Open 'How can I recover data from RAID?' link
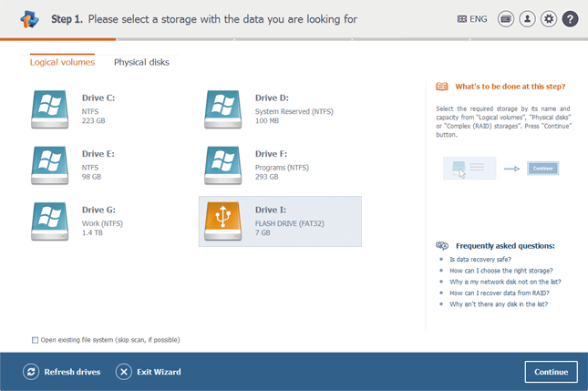This screenshot has height=391, width=588. 499,293
